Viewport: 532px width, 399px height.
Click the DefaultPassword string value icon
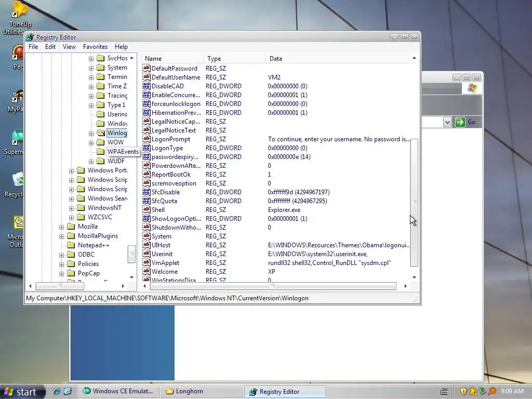click(x=146, y=68)
